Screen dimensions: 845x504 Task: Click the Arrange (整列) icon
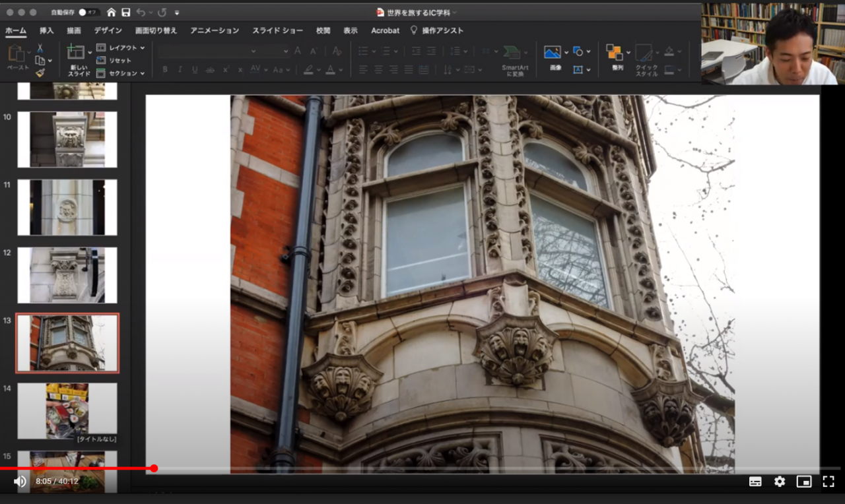(x=614, y=53)
